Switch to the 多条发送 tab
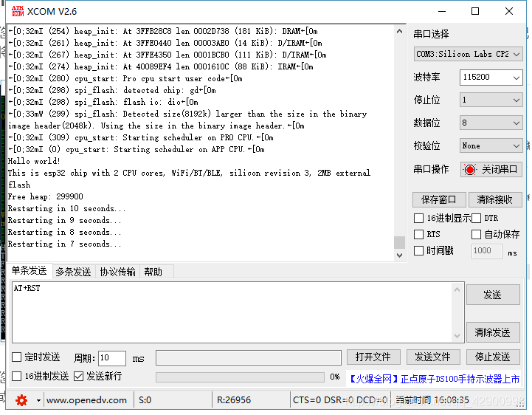532x415 pixels. [73, 272]
